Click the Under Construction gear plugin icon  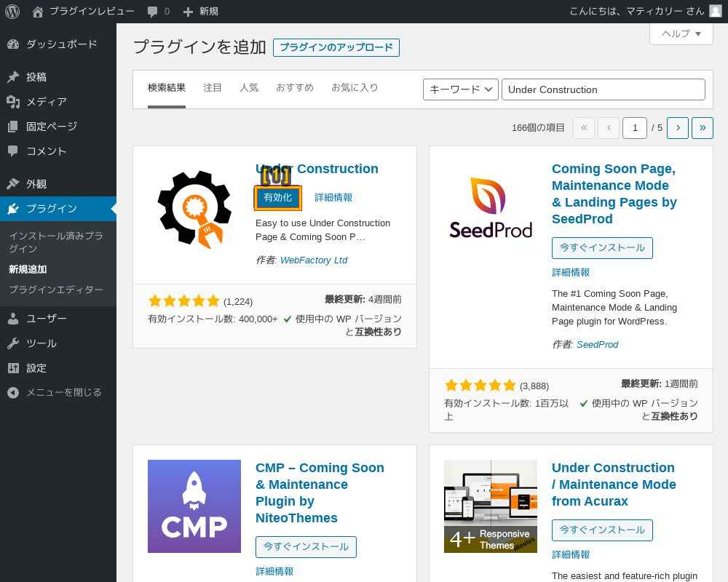click(x=194, y=208)
